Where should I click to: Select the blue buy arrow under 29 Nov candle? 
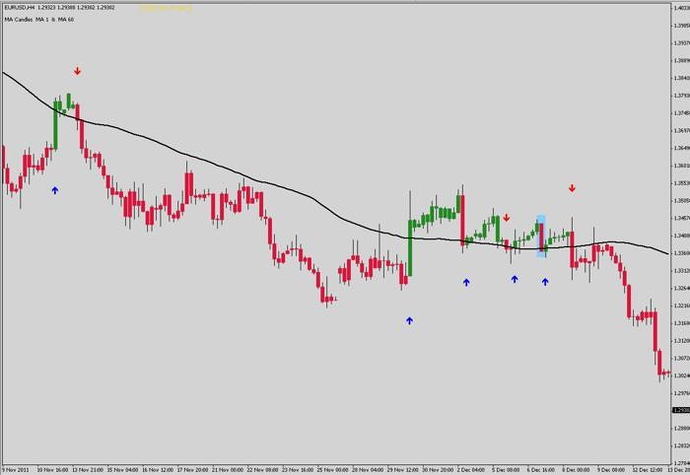(410, 320)
